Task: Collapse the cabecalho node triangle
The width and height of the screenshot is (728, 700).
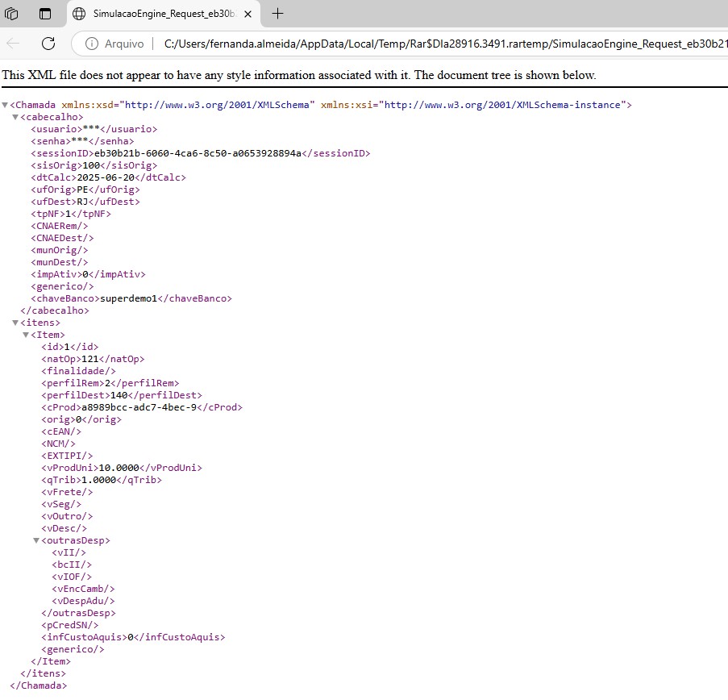Action: pos(15,117)
